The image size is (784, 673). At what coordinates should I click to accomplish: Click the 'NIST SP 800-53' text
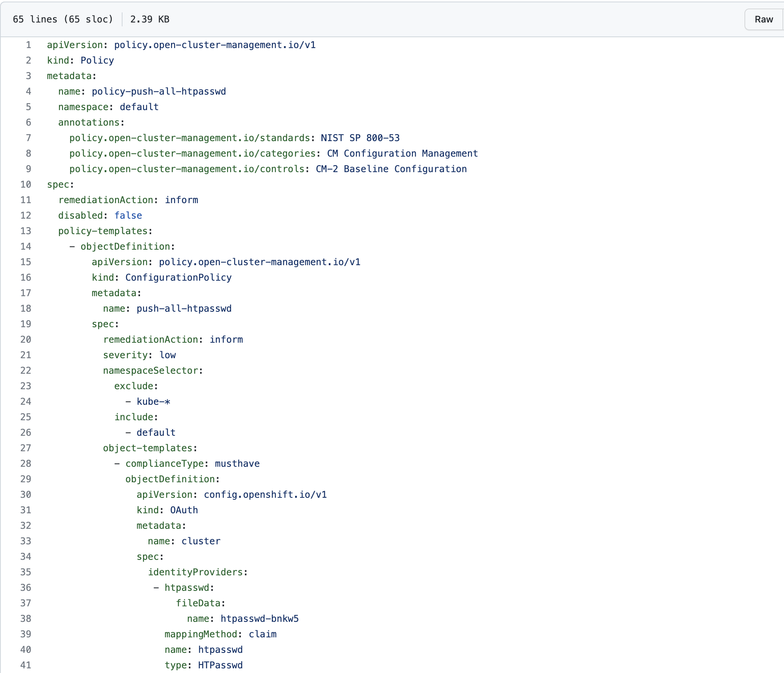pyautogui.click(x=360, y=138)
